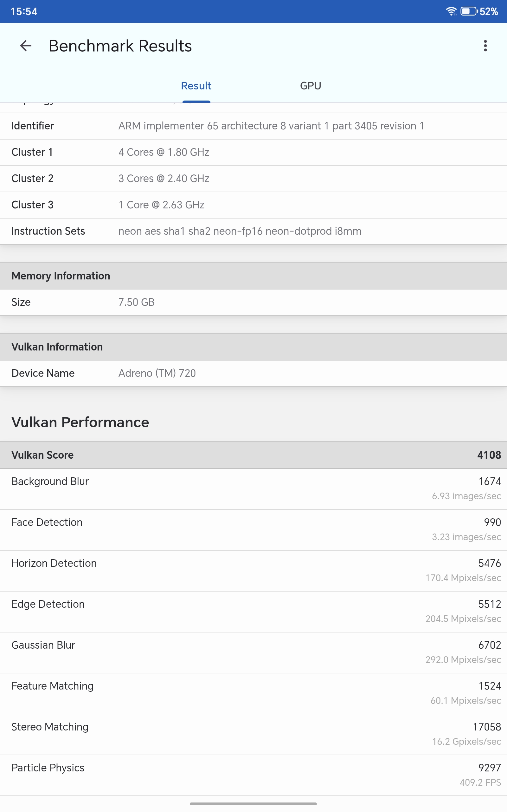This screenshot has height=812, width=507.
Task: Tap the back arrow icon
Action: click(x=26, y=46)
